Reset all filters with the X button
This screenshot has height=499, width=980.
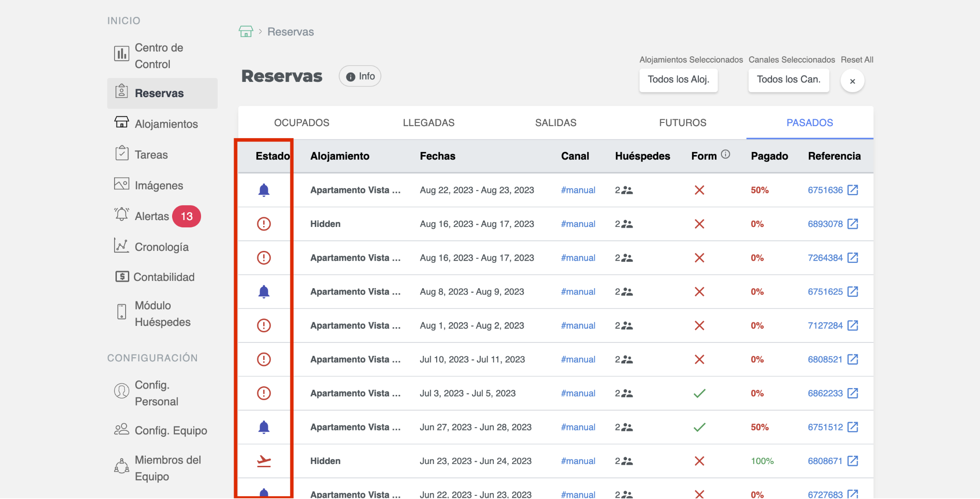tap(852, 81)
